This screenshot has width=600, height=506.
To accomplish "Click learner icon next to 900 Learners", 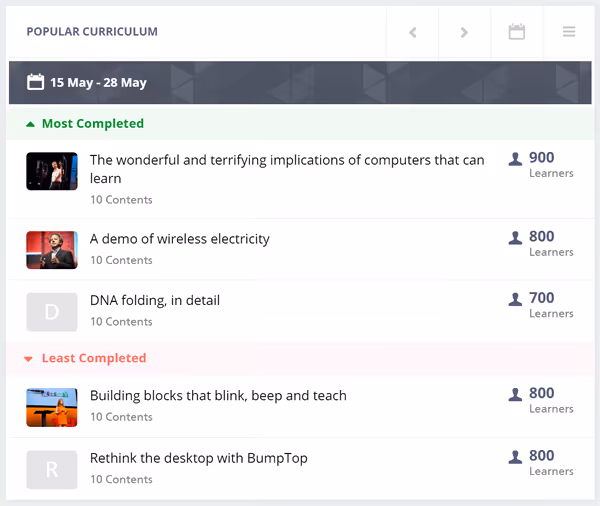I will (x=515, y=159).
